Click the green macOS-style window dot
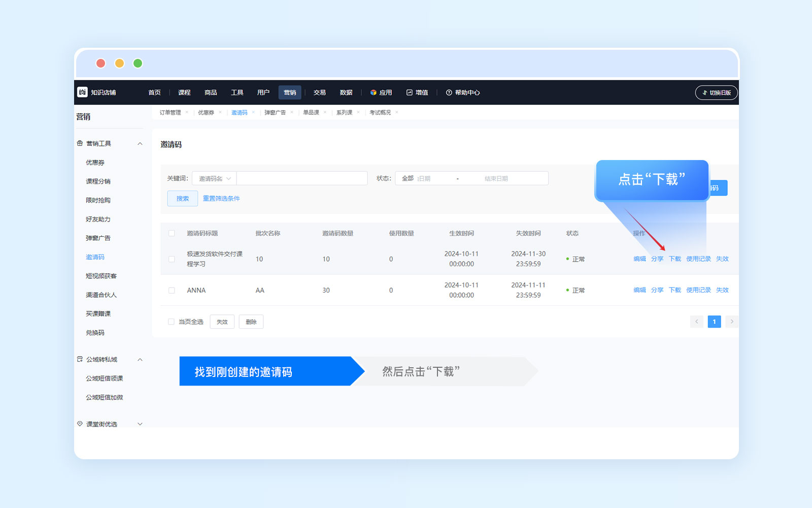Viewport: 812px width, 508px height. pos(138,63)
